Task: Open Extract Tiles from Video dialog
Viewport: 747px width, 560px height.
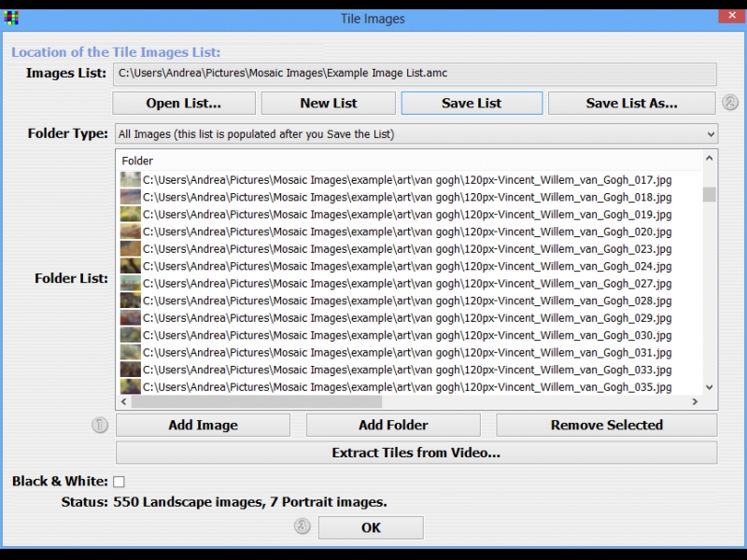Action: [416, 454]
